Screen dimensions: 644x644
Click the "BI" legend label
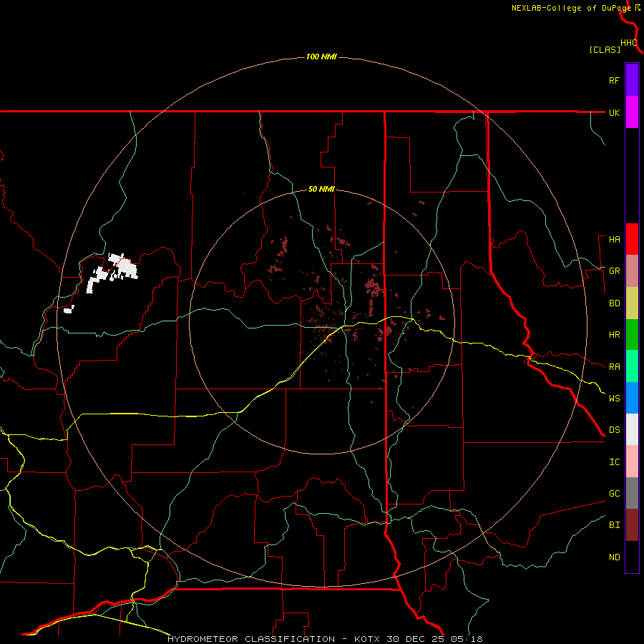pos(614,525)
